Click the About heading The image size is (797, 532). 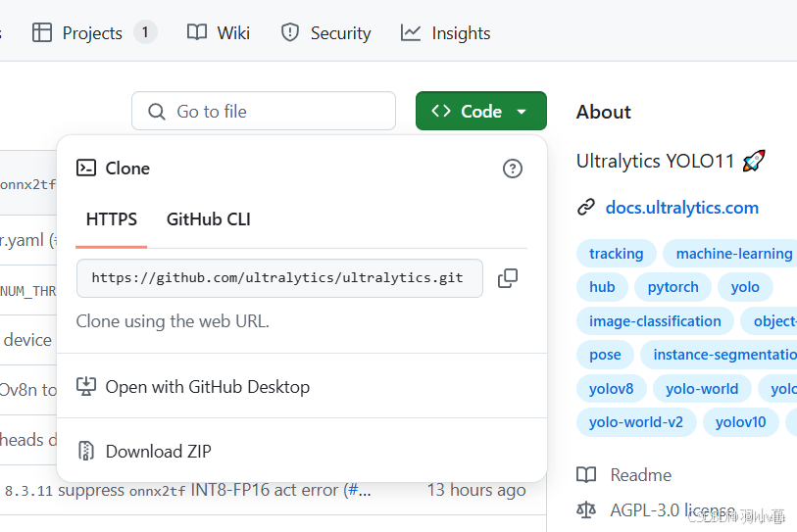tap(603, 112)
